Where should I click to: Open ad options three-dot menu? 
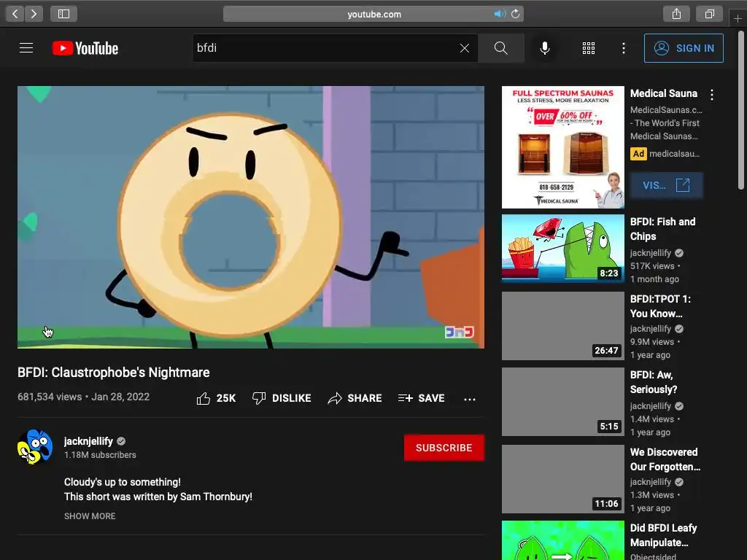[x=712, y=95]
